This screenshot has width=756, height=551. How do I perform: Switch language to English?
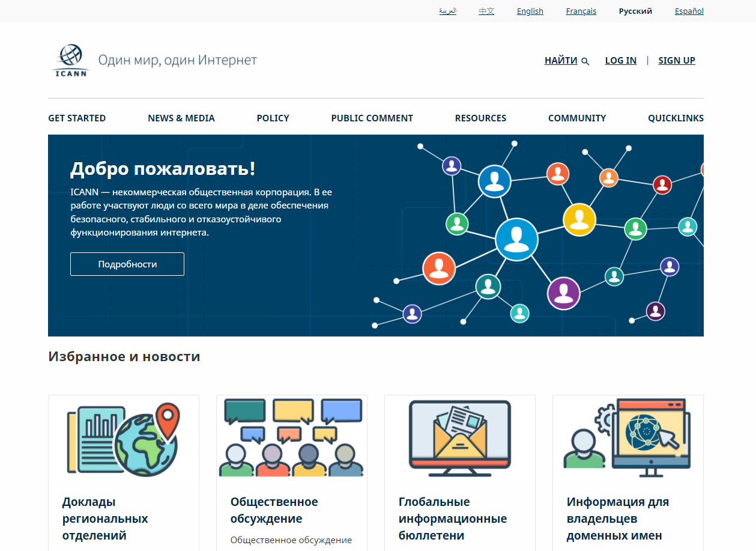pos(530,11)
